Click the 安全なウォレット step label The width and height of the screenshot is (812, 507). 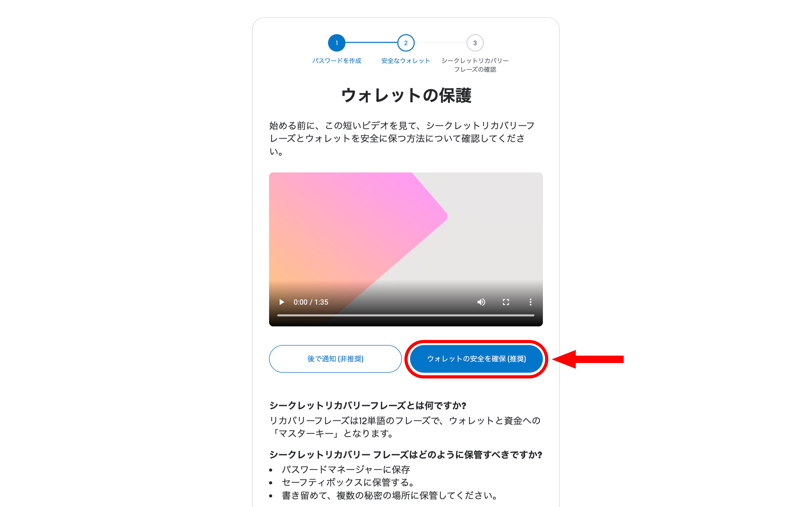(x=406, y=61)
